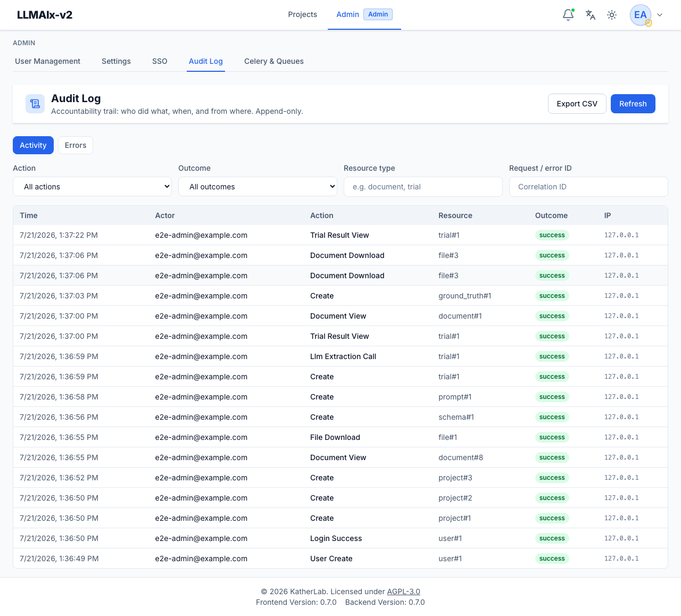Click the prompt#1 resource cell
The width and height of the screenshot is (681, 616).
(455, 397)
